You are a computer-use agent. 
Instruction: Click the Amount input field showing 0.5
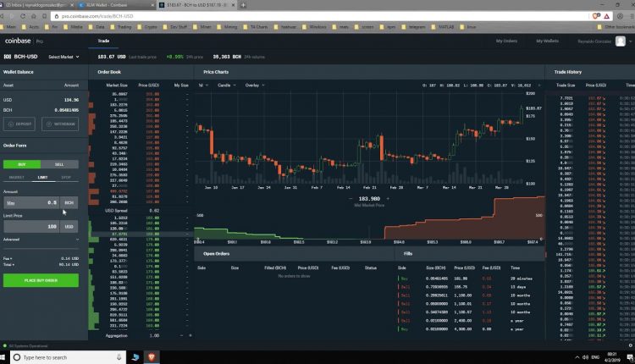click(x=31, y=203)
